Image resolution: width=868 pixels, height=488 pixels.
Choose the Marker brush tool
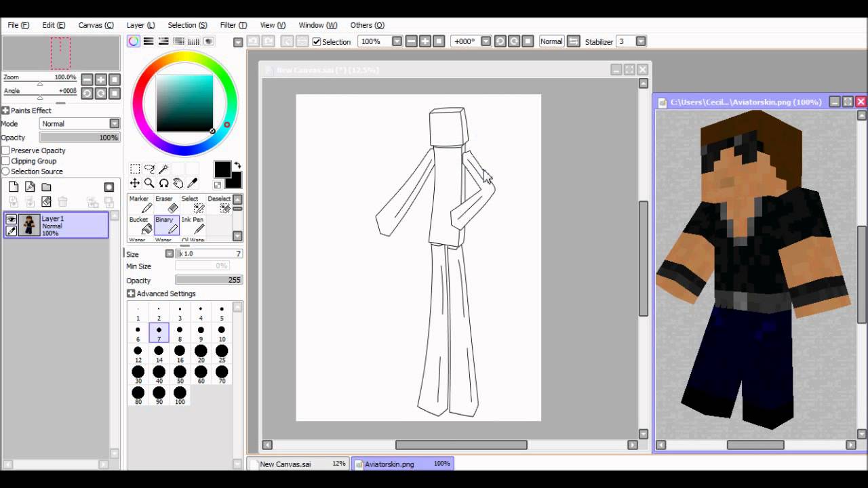140,204
